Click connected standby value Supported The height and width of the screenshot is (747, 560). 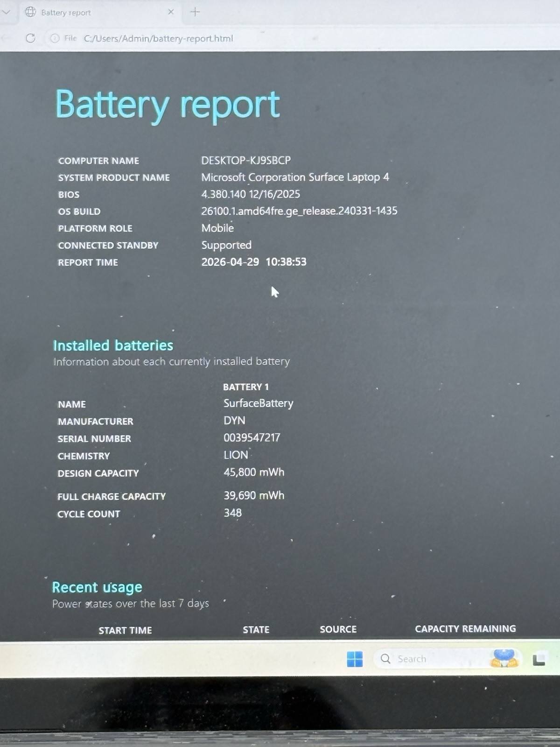tap(226, 245)
